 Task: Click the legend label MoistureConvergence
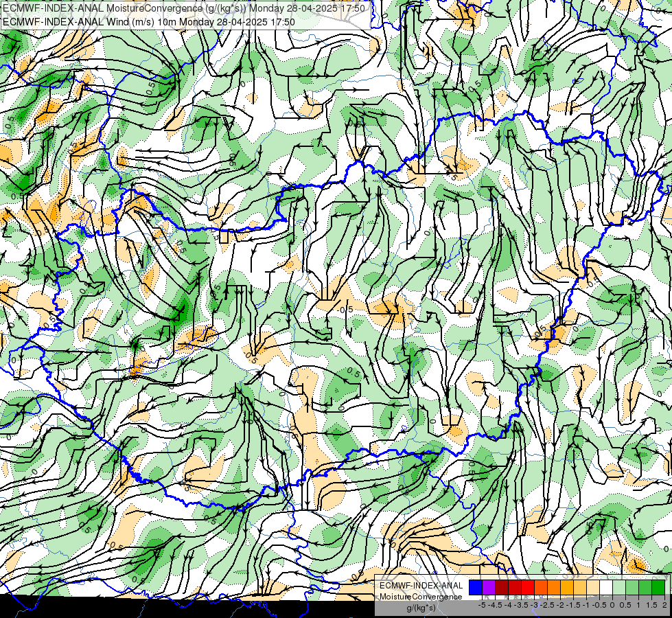pyautogui.click(x=421, y=597)
